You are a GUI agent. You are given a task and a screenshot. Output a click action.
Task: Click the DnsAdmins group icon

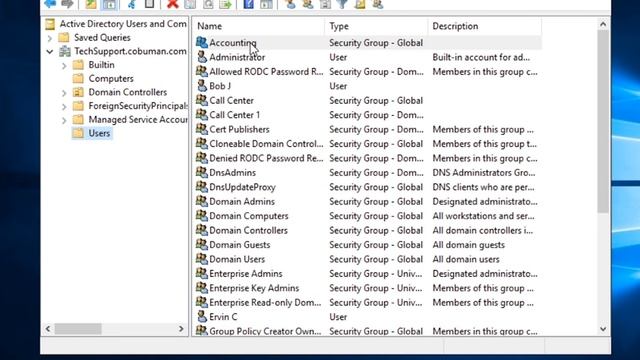202,172
